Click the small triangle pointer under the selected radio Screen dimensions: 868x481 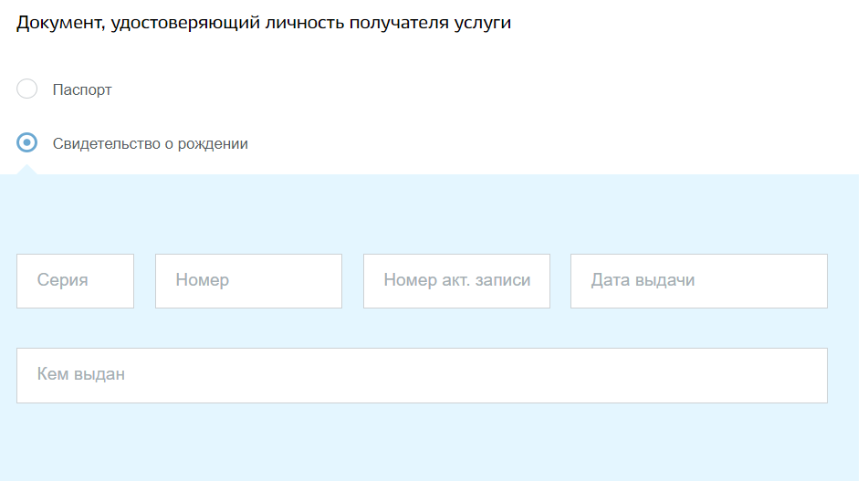(x=26, y=170)
